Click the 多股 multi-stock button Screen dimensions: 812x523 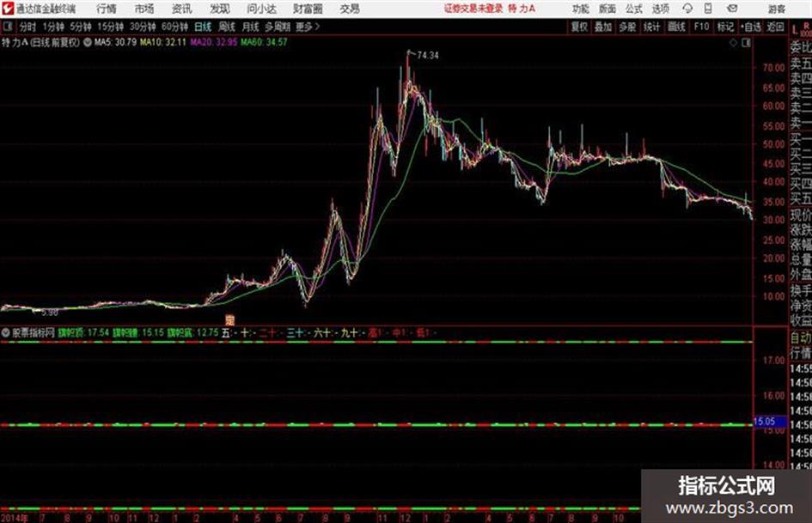[627, 27]
